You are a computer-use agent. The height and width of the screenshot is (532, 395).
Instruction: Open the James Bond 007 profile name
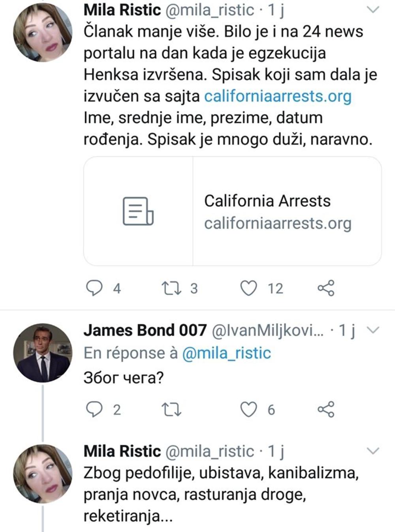click(145, 330)
